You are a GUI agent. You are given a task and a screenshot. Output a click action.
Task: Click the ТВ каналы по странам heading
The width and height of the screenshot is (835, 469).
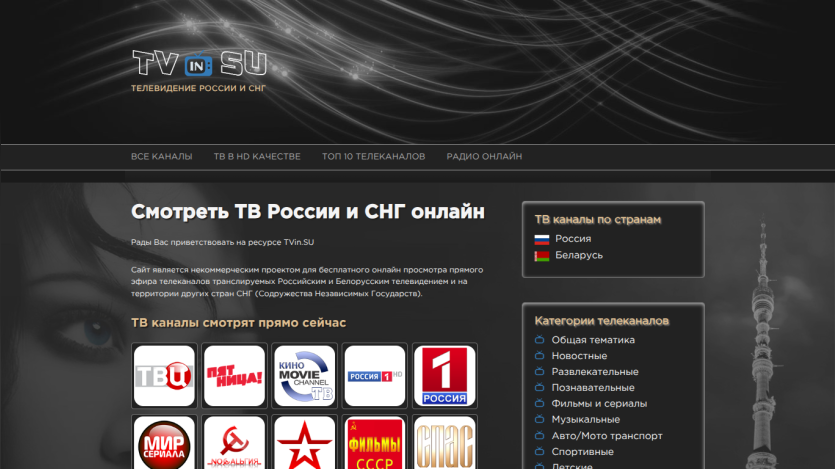tap(597, 219)
